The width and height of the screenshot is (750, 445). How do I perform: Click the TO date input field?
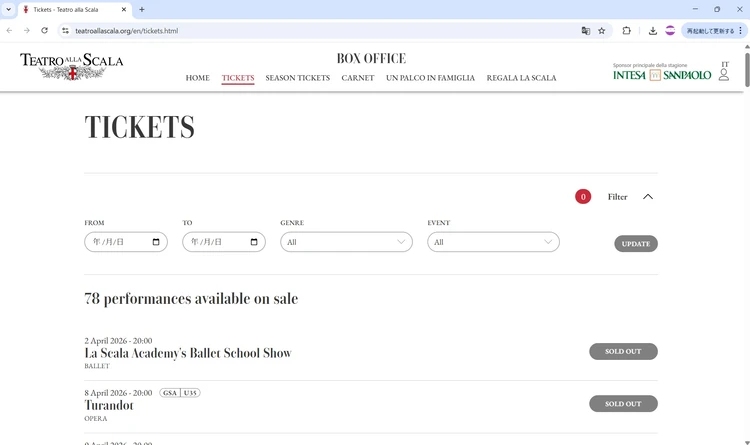pos(215,242)
